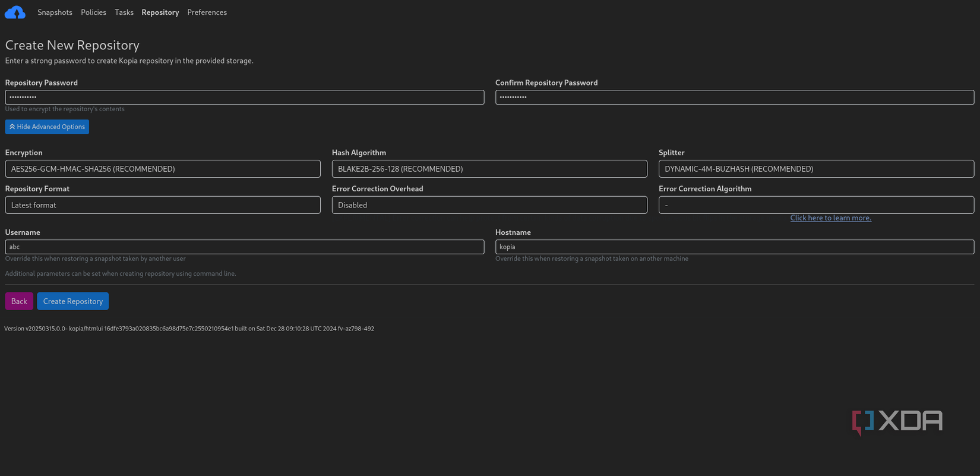Screen dimensions: 980x476
Task: Click the Hide Advanced Options button
Action: tap(47, 127)
